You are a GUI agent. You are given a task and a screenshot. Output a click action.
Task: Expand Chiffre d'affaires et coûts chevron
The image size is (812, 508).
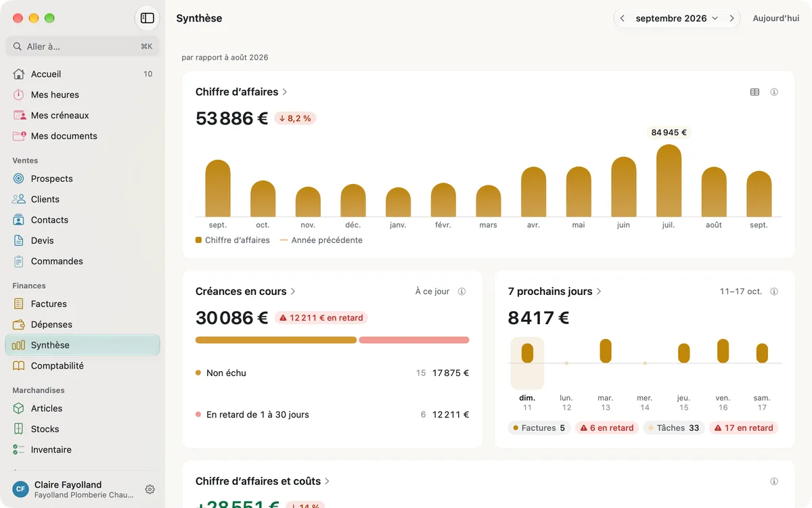pyautogui.click(x=328, y=482)
